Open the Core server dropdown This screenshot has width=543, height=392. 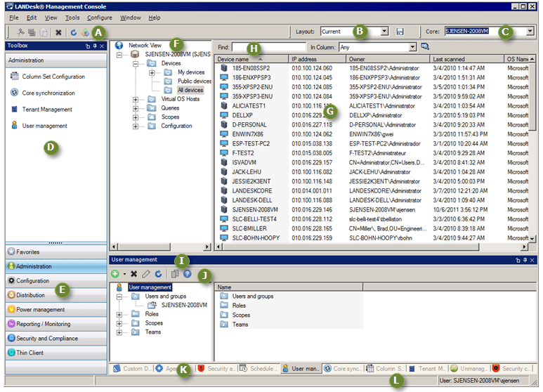(530, 31)
